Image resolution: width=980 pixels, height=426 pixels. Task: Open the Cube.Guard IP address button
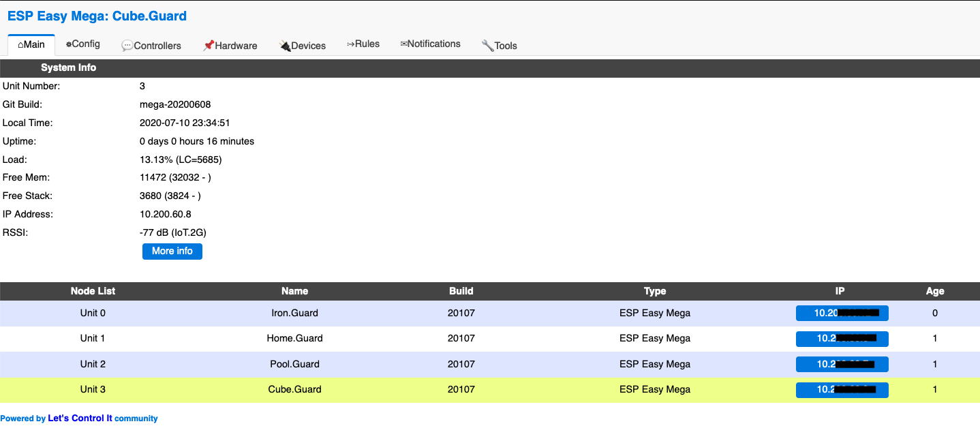[x=842, y=390]
